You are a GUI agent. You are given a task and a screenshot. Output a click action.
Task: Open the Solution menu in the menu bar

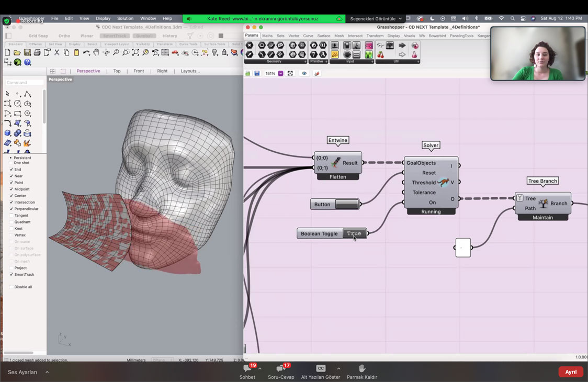[125, 18]
